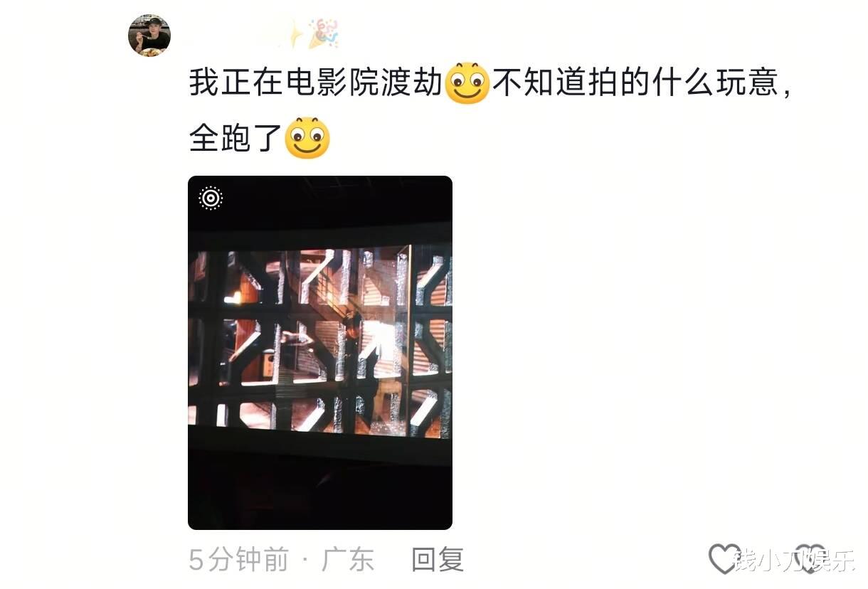
Task: Open the attached cinema screen photo
Action: 320,353
